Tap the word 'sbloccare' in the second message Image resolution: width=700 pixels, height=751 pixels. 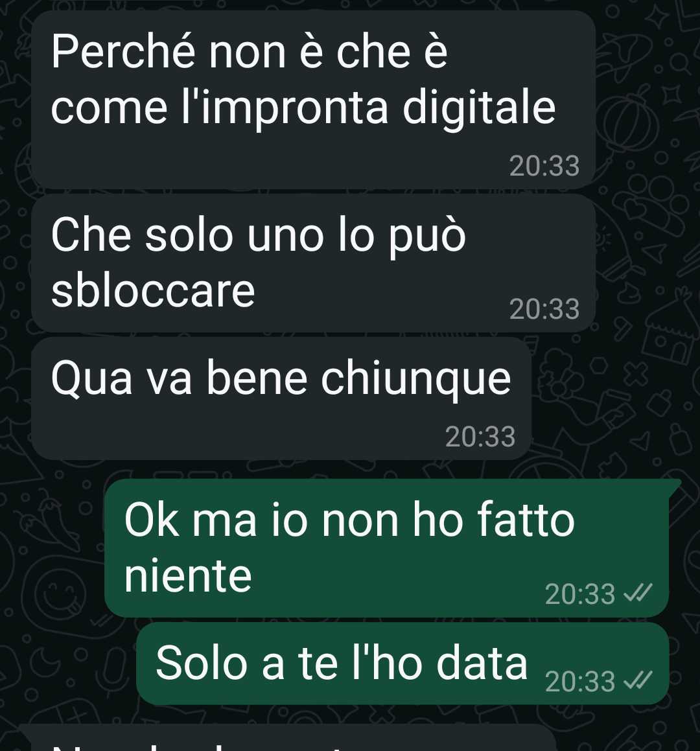[x=153, y=290]
